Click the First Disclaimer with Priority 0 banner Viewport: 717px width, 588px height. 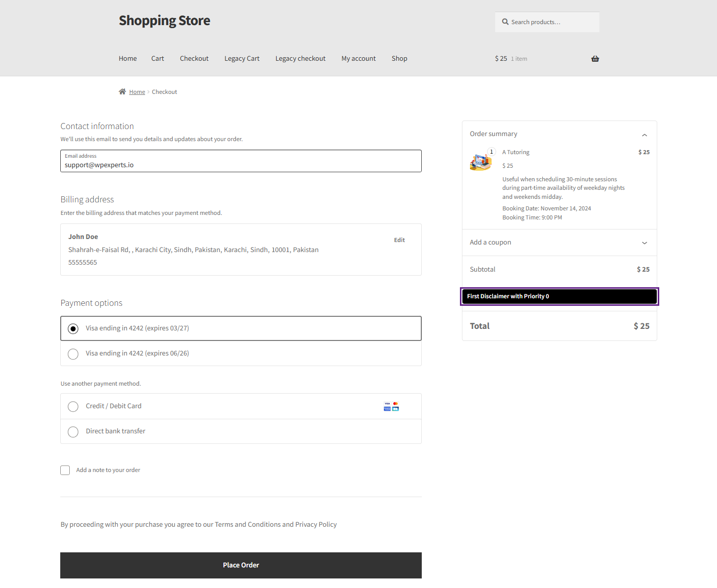559,296
